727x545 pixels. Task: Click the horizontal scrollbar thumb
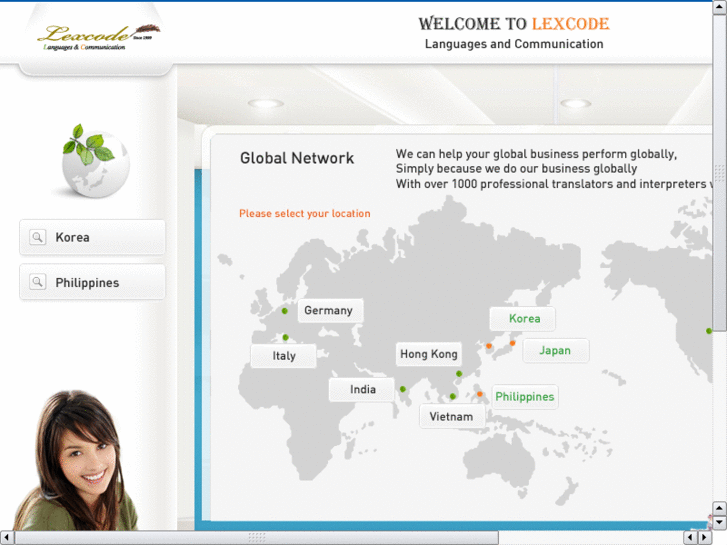pos(256,538)
